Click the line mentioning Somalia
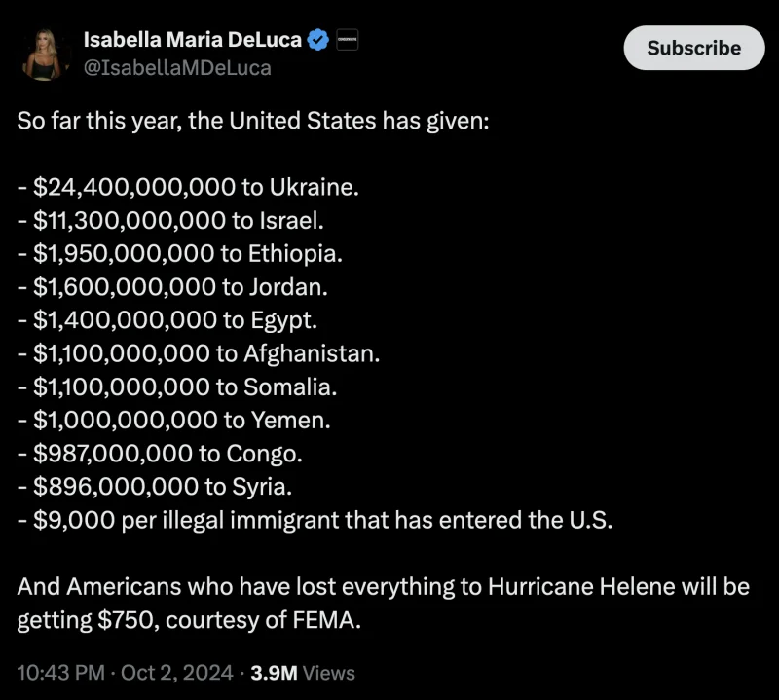Viewport: 779px width, 700px height. point(177,387)
